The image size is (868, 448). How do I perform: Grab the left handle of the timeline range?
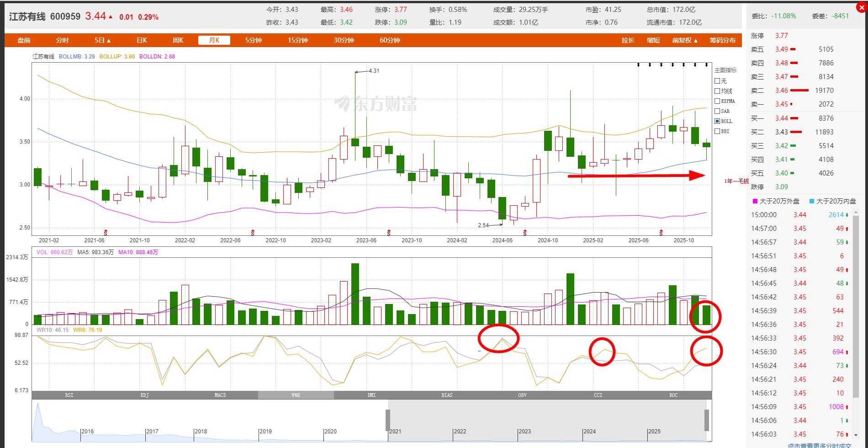coord(388,420)
